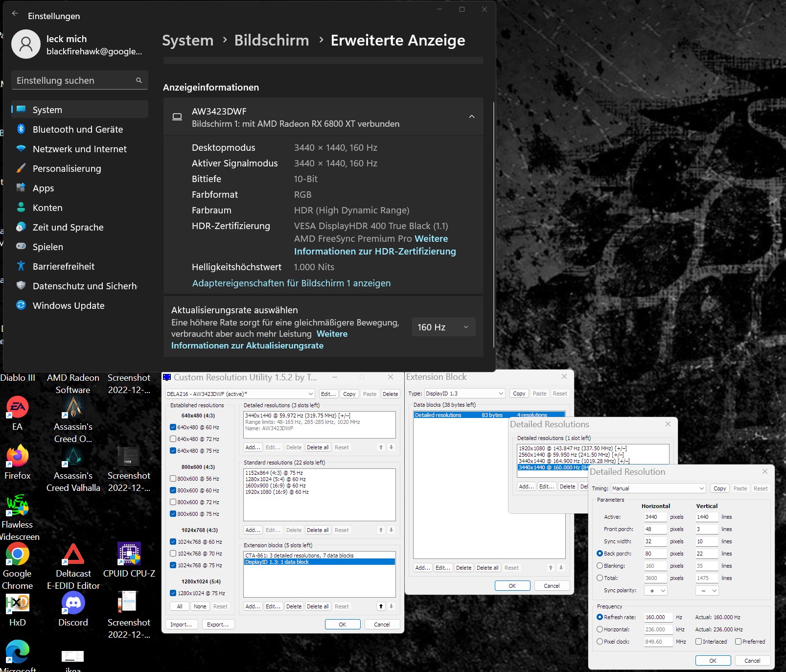Open Konten settings category

pyautogui.click(x=80, y=208)
